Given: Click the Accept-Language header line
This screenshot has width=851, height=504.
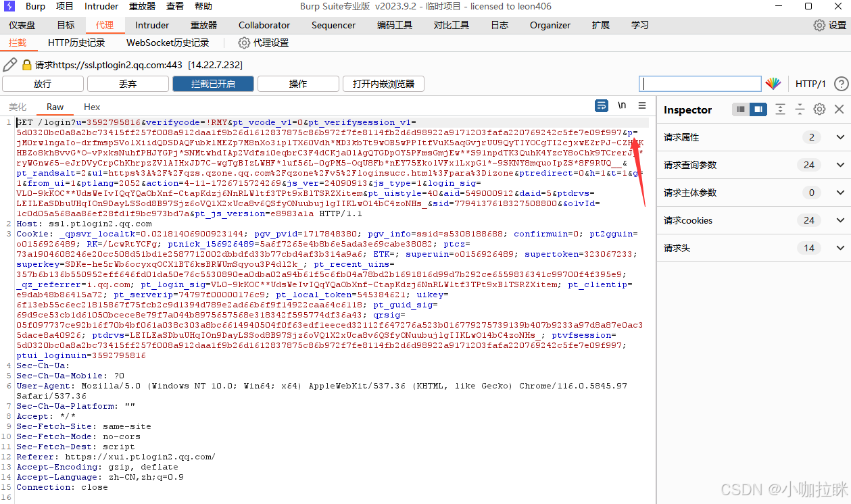Looking at the screenshot, I should (x=100, y=477).
